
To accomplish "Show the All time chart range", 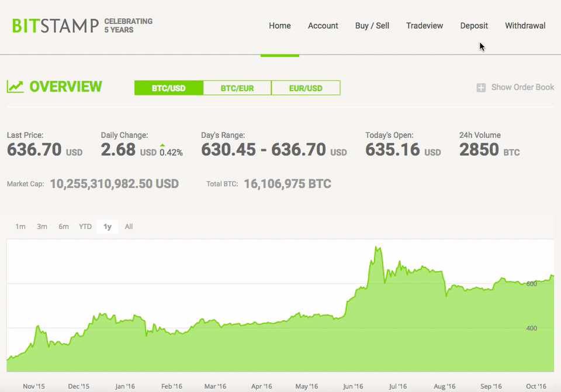I will click(129, 227).
